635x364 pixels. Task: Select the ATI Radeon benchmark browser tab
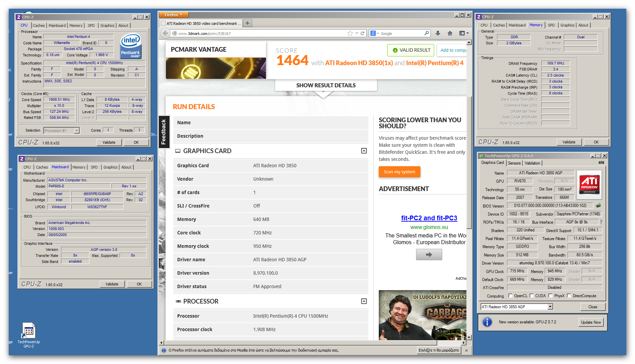tap(201, 23)
